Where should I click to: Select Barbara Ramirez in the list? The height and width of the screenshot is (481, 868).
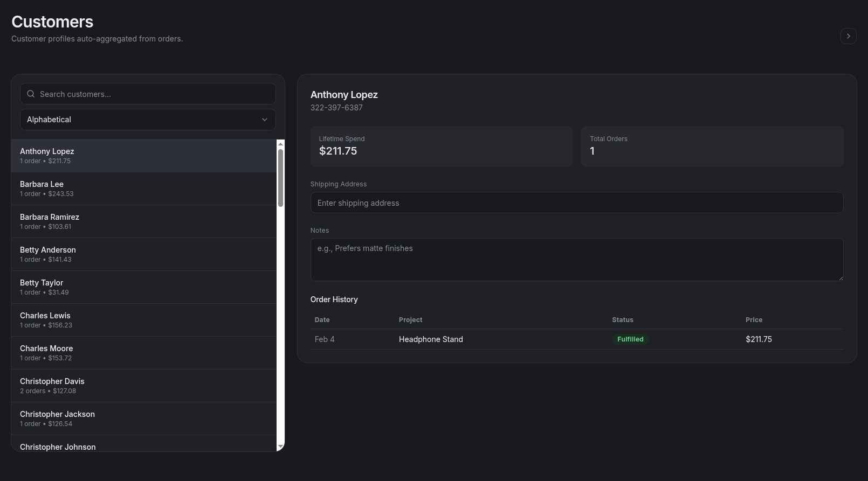(x=143, y=221)
